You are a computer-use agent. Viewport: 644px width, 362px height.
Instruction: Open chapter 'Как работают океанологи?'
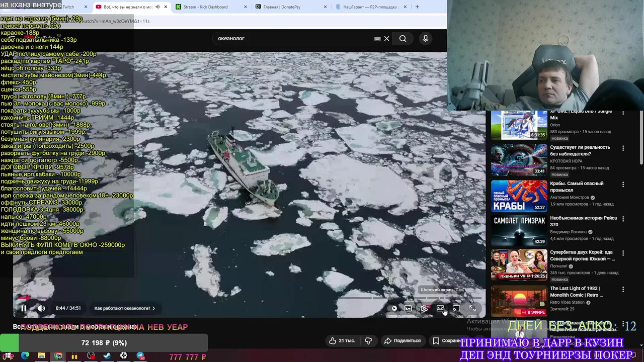(x=124, y=308)
